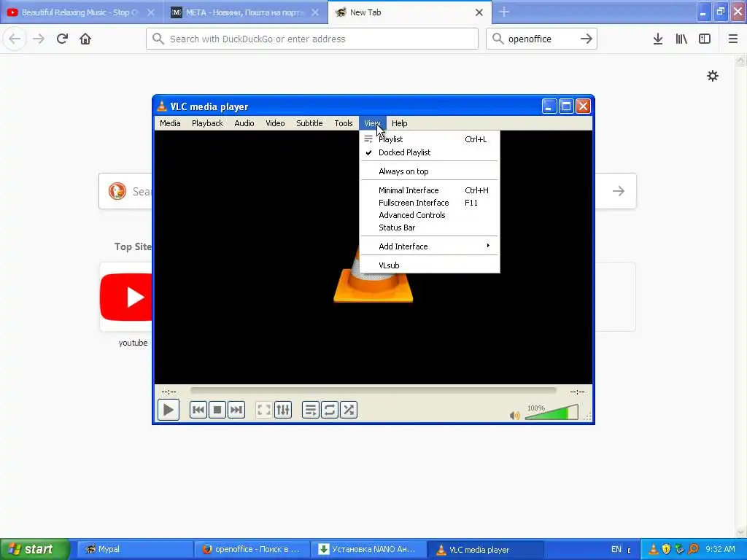Switch to openoffice Firefox taskbar window

[x=252, y=549]
